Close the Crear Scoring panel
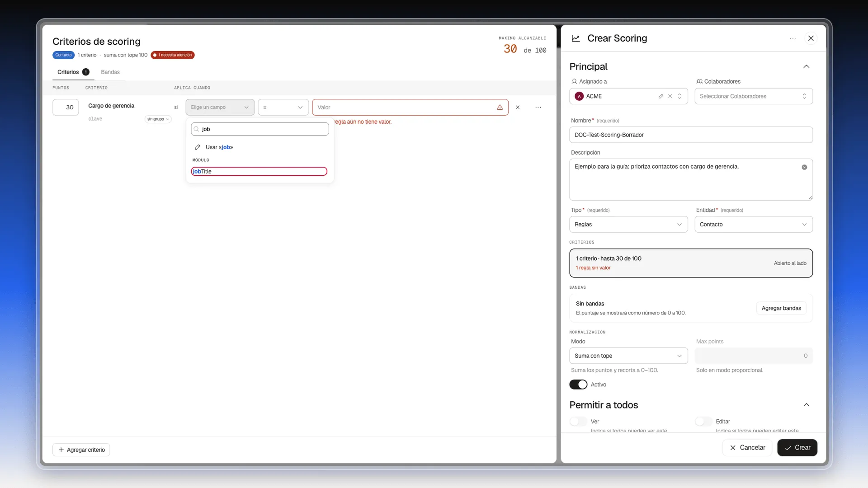Image resolution: width=868 pixels, height=488 pixels. pyautogui.click(x=811, y=38)
